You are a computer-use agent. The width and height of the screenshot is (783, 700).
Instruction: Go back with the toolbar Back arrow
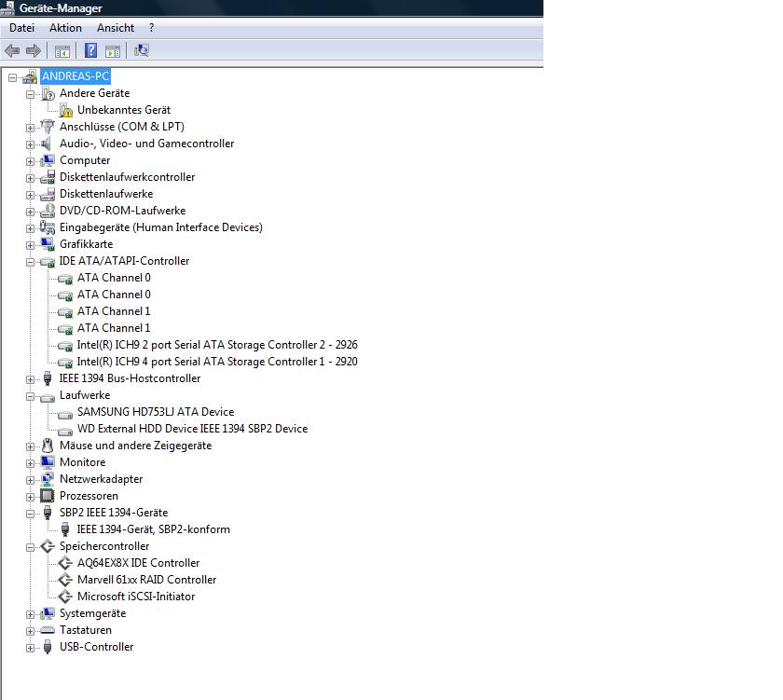12,50
